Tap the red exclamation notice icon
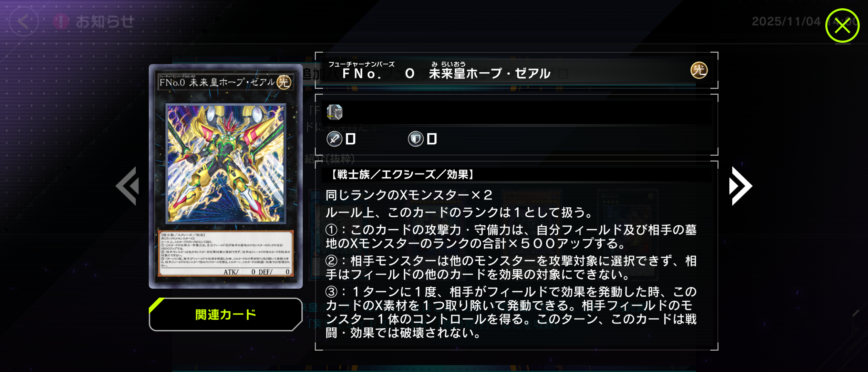Screen dimensions: 868x372 click(61, 22)
